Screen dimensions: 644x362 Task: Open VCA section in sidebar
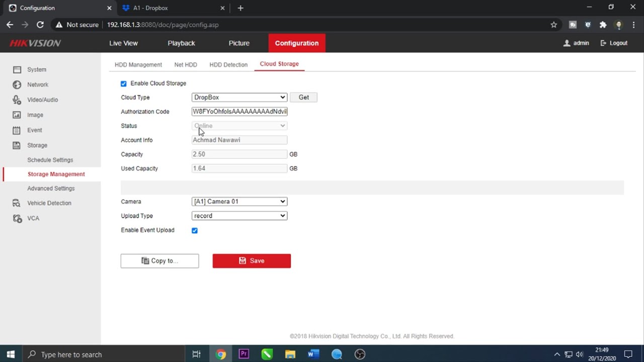[x=33, y=218]
